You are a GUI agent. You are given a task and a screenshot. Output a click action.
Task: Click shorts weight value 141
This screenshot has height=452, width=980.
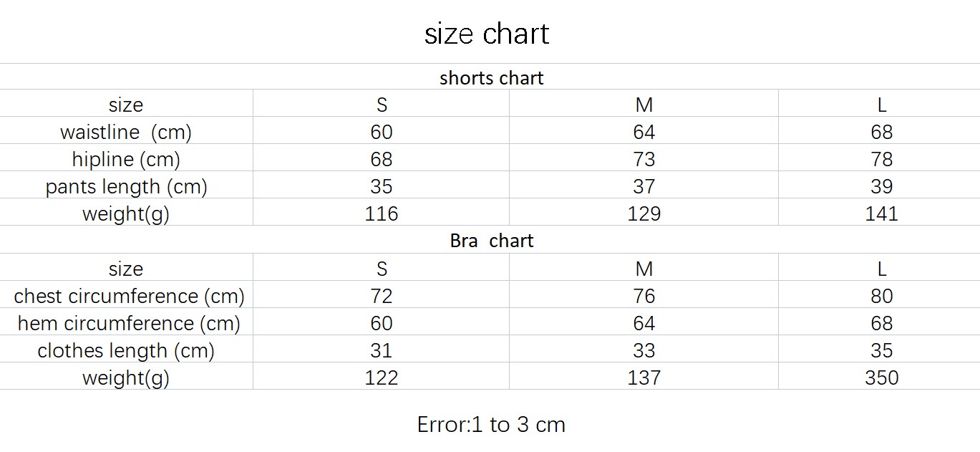[x=881, y=213]
